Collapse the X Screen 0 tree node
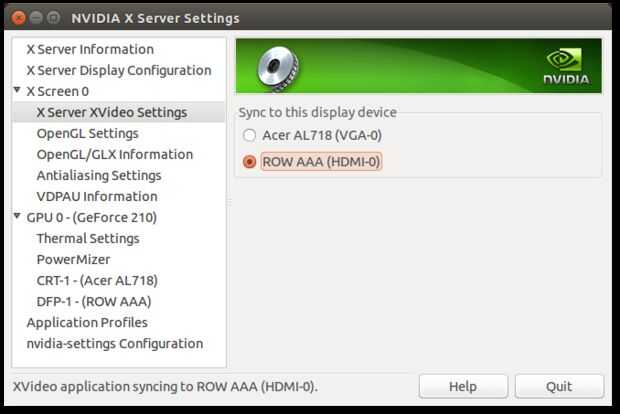This screenshot has height=414, width=620. [18, 91]
